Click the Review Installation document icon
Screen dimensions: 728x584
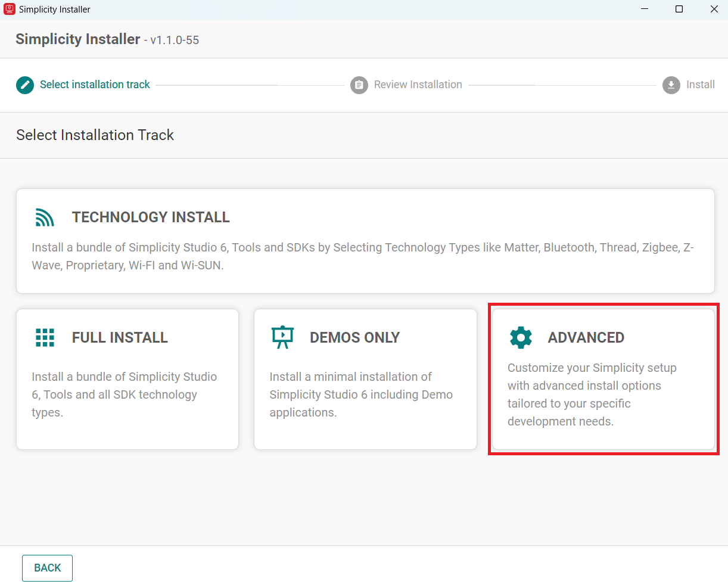coord(359,85)
